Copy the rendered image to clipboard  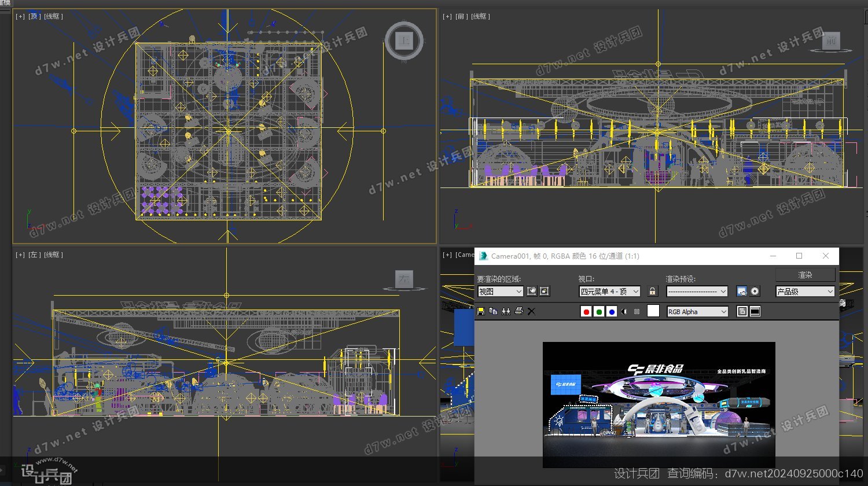[x=494, y=311]
